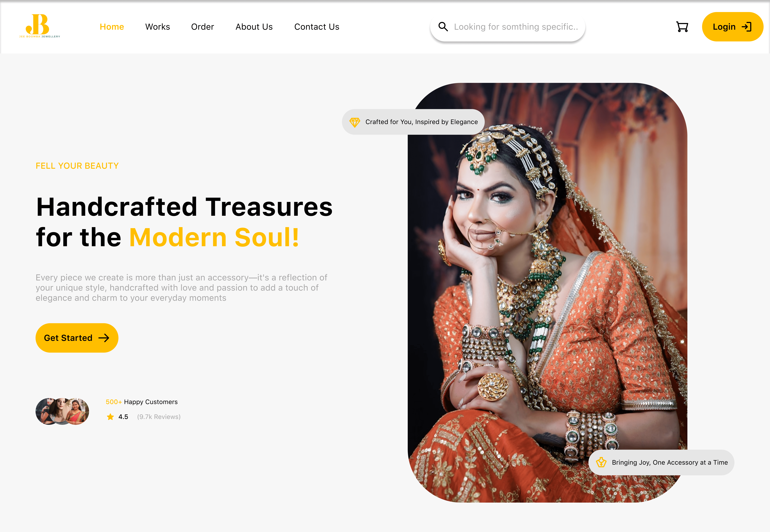Click the Login button
Viewport: 770px width, 532px height.
click(x=732, y=27)
